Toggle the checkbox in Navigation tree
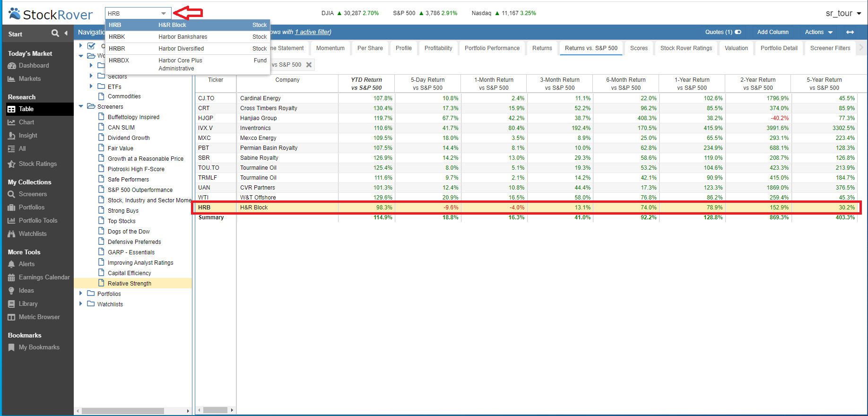 92,46
